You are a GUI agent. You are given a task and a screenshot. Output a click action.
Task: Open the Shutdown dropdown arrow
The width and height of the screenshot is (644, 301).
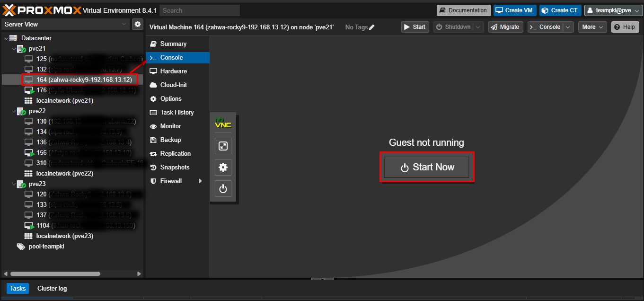click(478, 27)
